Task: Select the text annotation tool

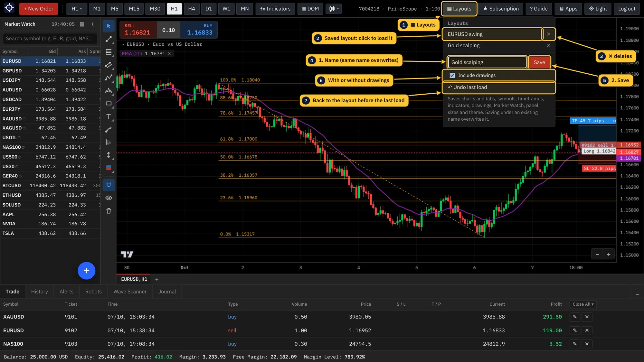Action: pos(109,116)
